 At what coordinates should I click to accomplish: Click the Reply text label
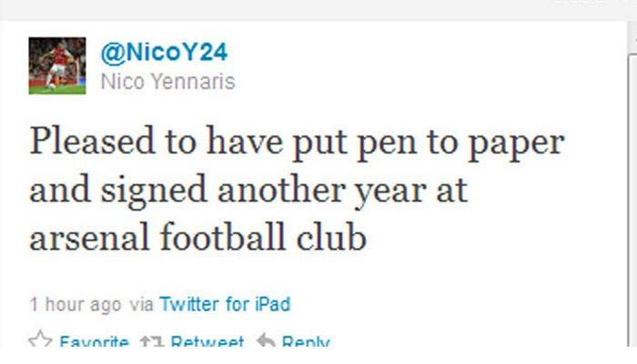305,343
